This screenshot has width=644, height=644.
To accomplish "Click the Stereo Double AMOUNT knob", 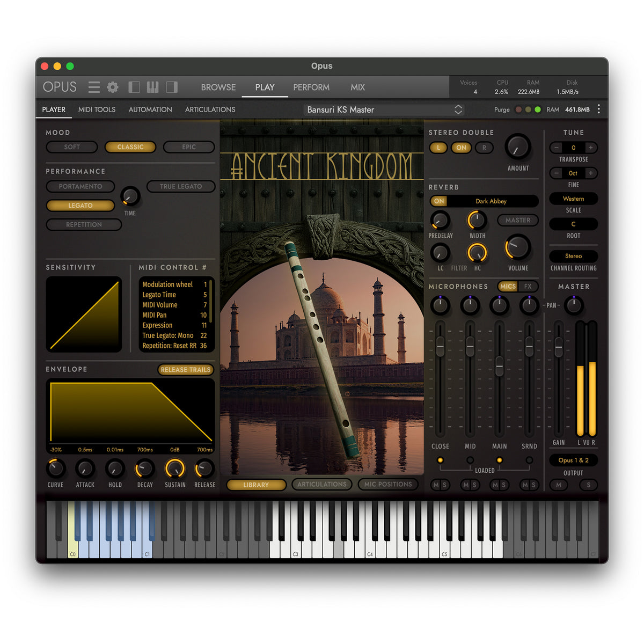I will click(x=518, y=146).
